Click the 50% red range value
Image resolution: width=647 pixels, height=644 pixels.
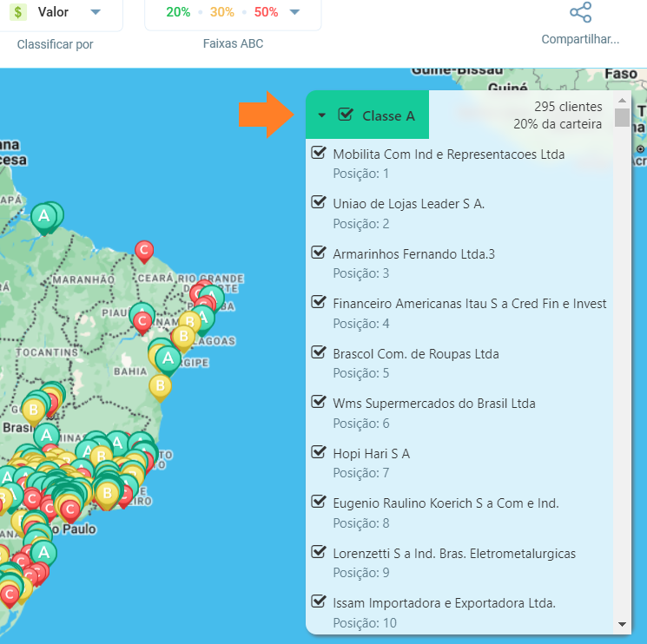266,12
